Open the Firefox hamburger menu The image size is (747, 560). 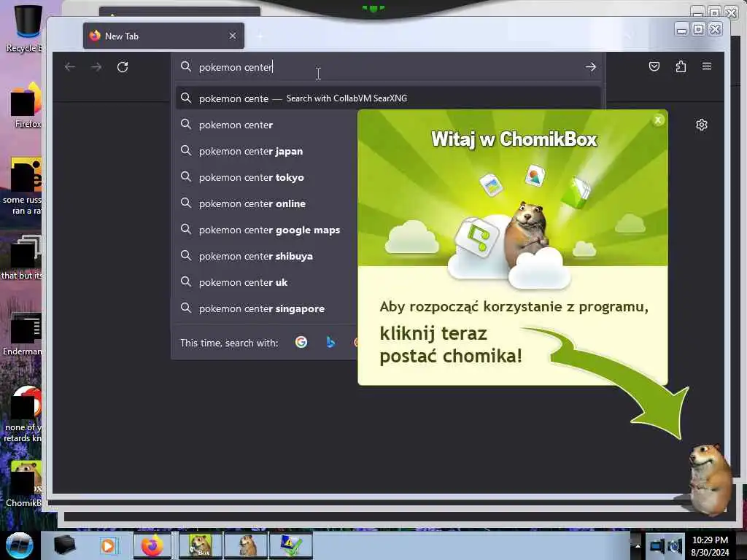(707, 66)
